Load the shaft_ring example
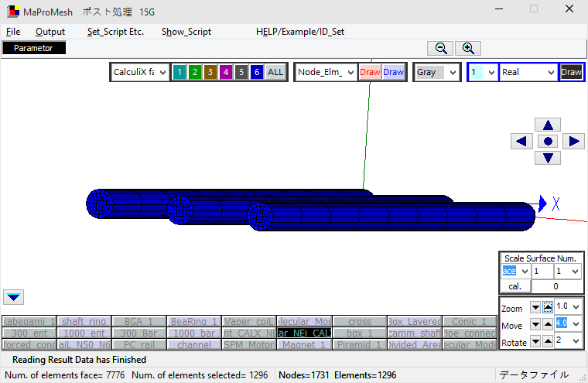 click(x=84, y=321)
